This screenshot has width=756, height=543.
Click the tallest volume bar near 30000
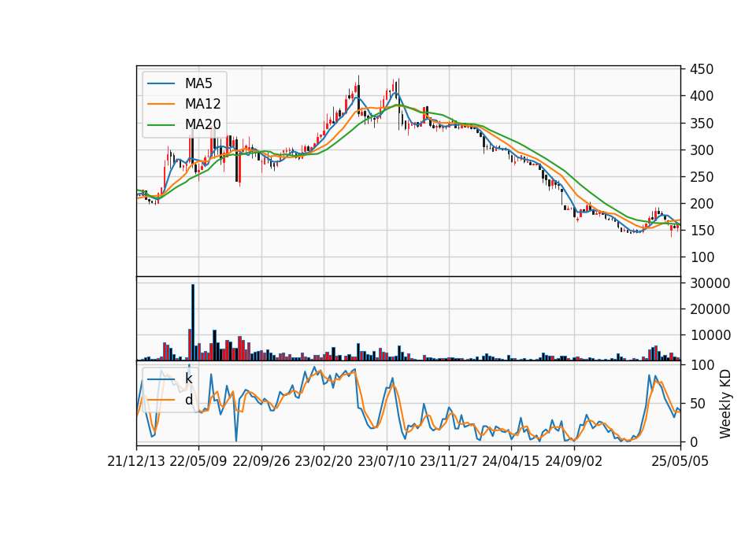tap(193, 323)
